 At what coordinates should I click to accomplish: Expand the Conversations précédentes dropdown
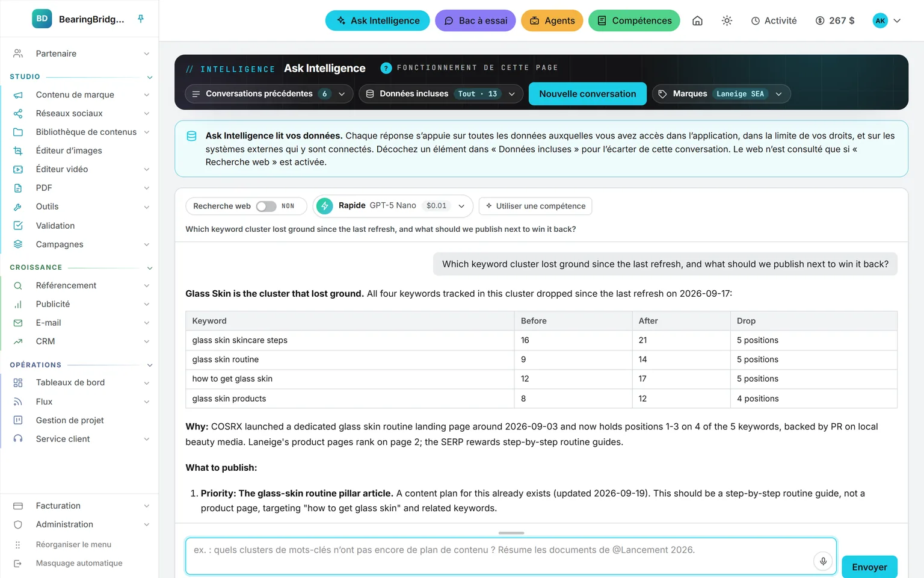(x=269, y=94)
